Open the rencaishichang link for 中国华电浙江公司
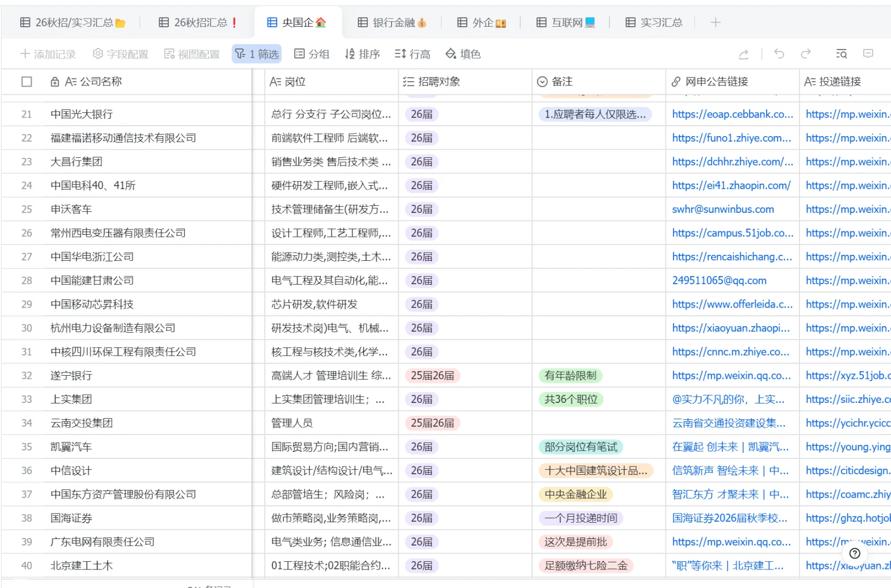The height and width of the screenshot is (588, 891). click(x=732, y=257)
